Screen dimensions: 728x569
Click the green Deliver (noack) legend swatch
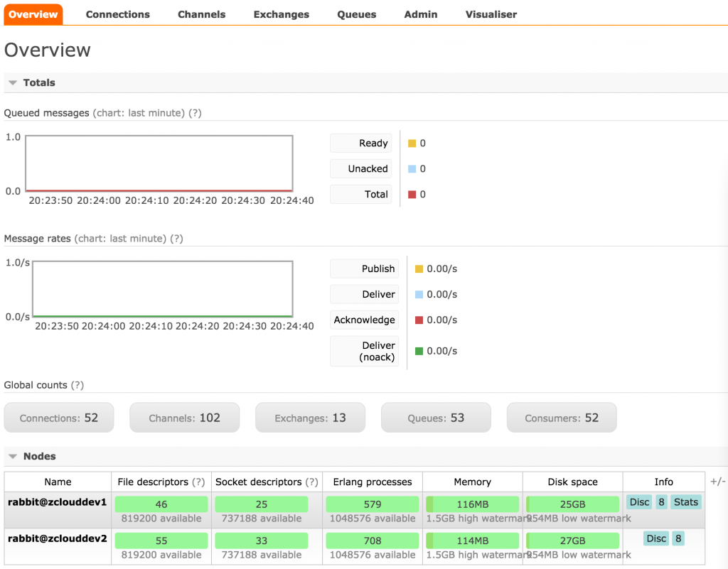(x=419, y=351)
